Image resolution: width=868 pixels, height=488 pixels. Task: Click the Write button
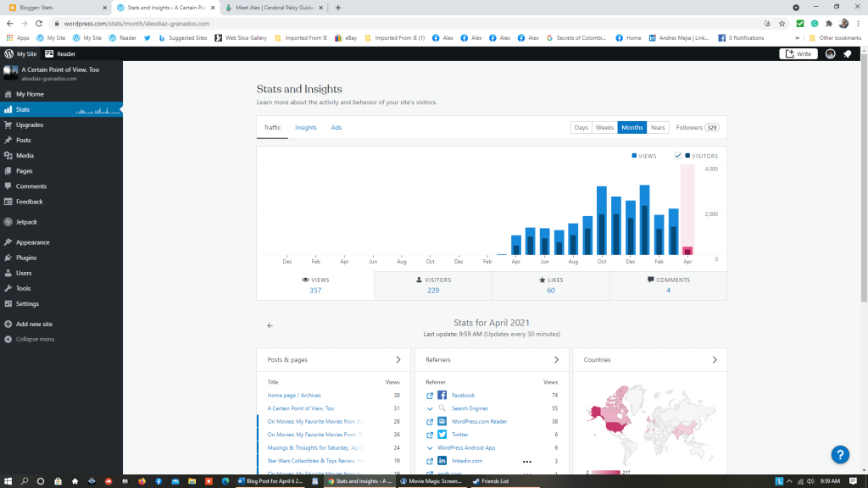(x=799, y=53)
